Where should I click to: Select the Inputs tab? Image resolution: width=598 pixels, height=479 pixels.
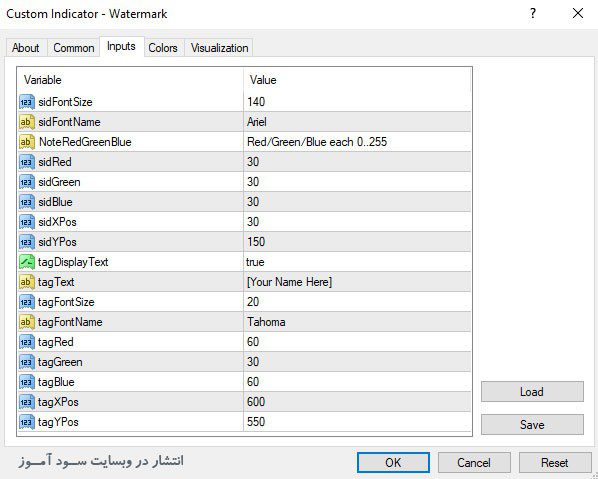121,47
